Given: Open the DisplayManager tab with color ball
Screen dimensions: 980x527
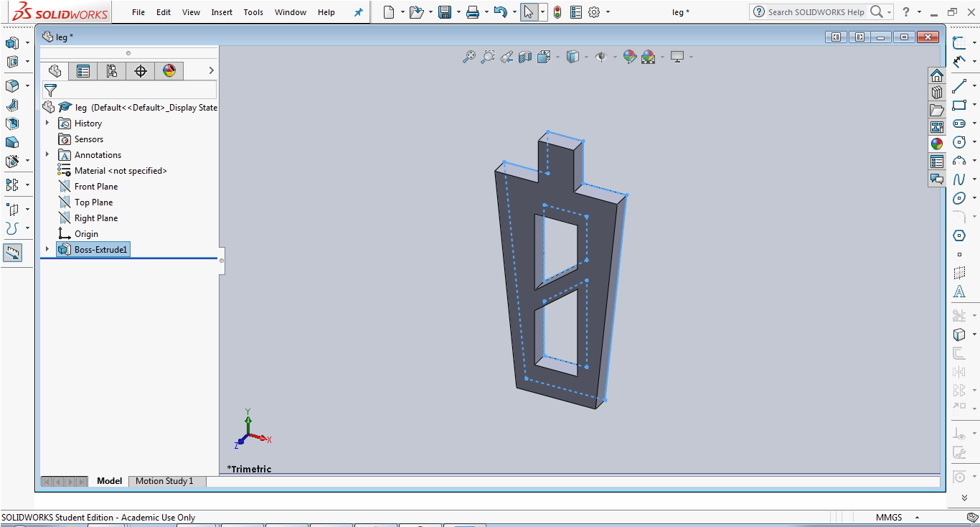Looking at the screenshot, I should [x=169, y=70].
